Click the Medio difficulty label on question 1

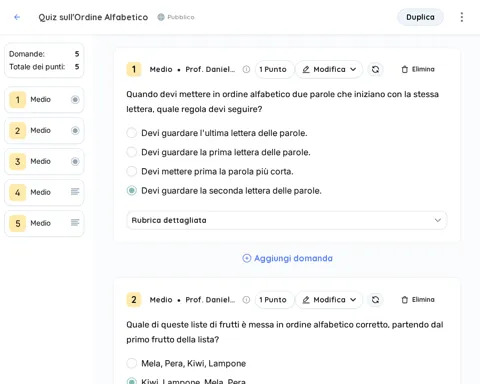pos(161,69)
